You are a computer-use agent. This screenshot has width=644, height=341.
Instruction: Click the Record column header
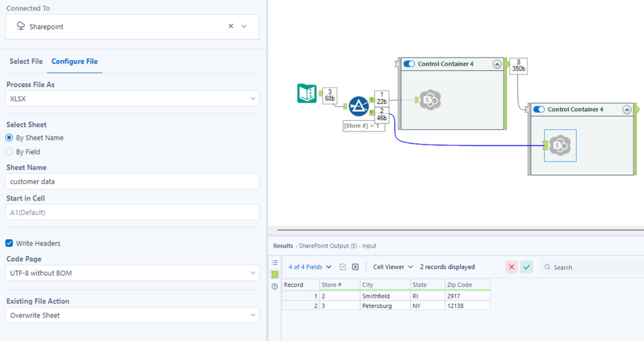[x=301, y=285]
